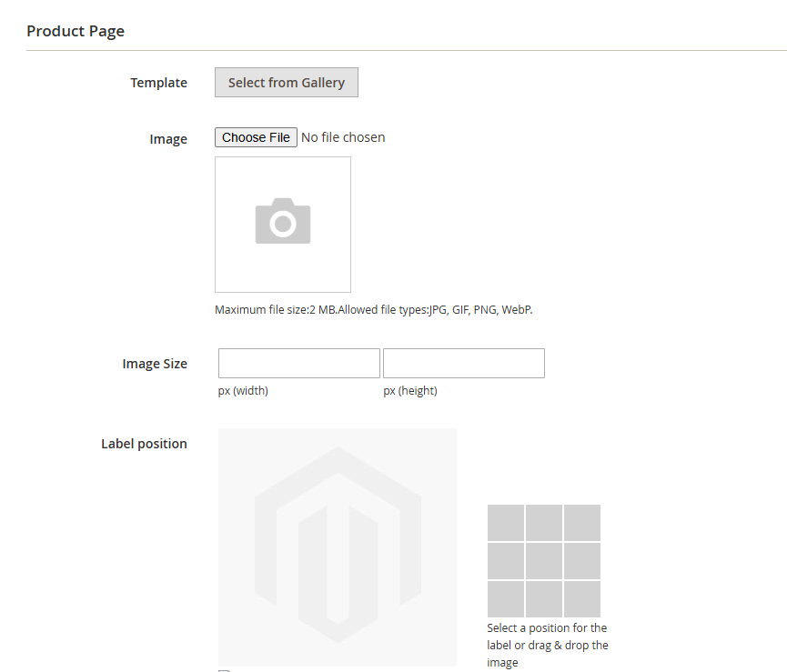Select bottom-center label position cell
The image size is (787, 672).
[543, 598]
